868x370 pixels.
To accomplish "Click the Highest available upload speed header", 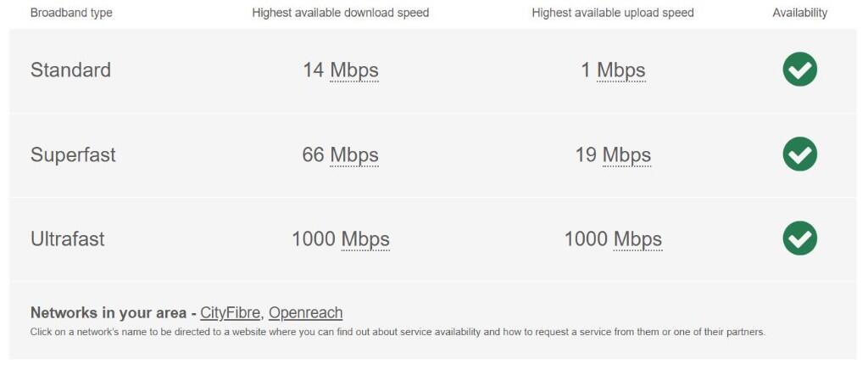I will click(x=613, y=13).
